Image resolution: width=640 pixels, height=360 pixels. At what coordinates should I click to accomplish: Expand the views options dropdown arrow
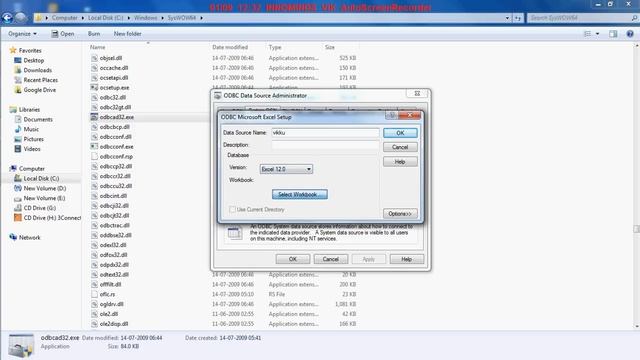tap(598, 34)
